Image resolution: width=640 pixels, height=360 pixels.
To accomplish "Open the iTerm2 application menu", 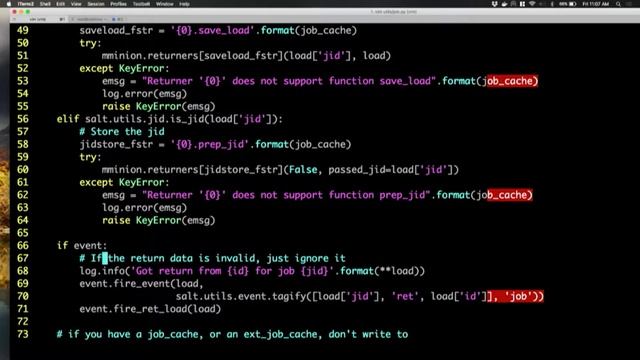I will pos(25,4).
